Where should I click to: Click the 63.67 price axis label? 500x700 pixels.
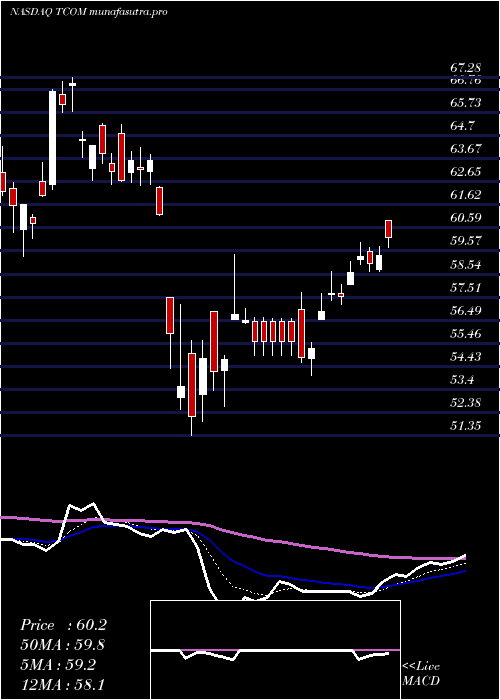(x=465, y=149)
